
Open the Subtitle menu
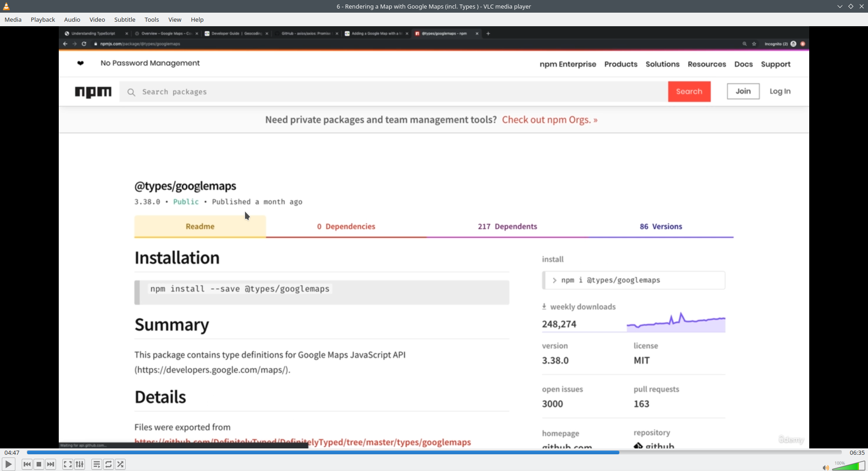(x=125, y=19)
